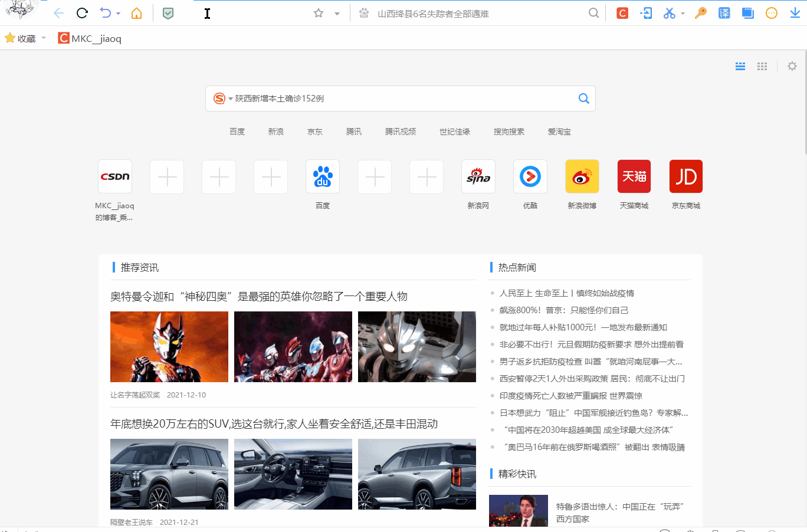Open the Sina site tile
Screen dimensions: 807x532
(478, 176)
